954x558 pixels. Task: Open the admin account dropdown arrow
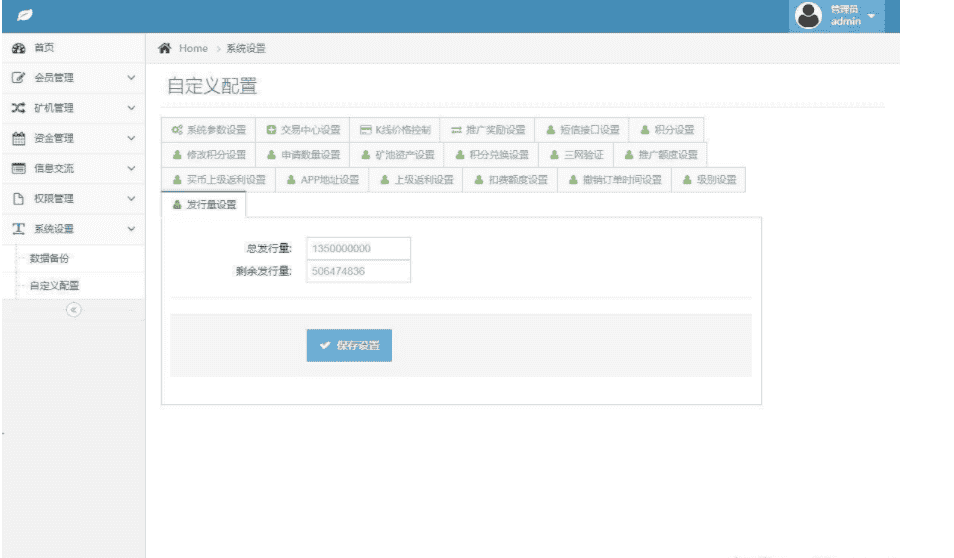click(x=871, y=16)
